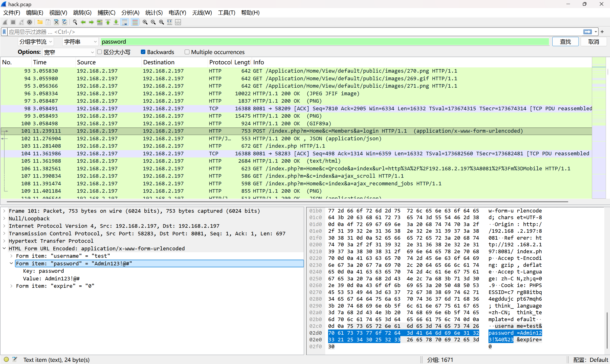Click the 查找 find button
The height and width of the screenshot is (364, 610).
[565, 42]
